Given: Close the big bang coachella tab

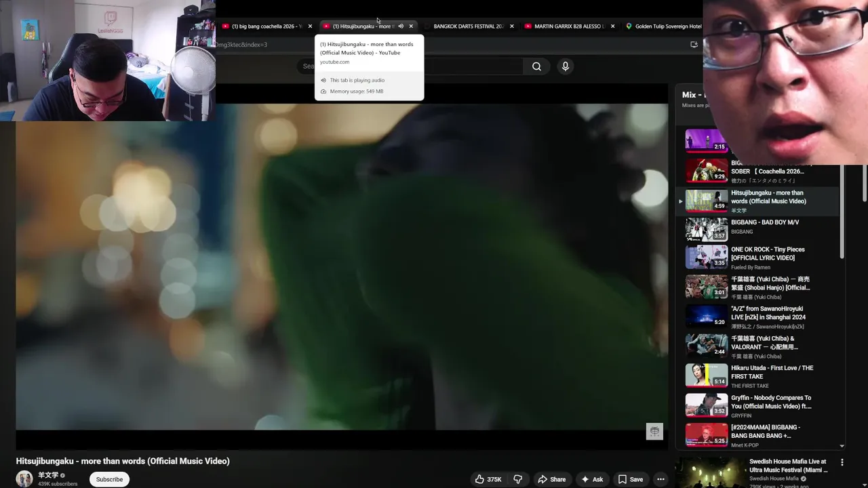Looking at the screenshot, I should [310, 26].
